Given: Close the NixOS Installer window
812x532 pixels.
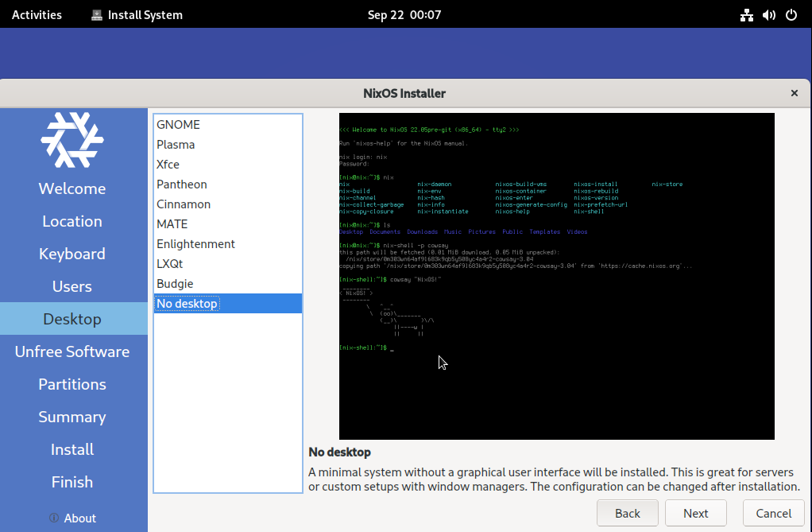Looking at the screenshot, I should pyautogui.click(x=794, y=93).
